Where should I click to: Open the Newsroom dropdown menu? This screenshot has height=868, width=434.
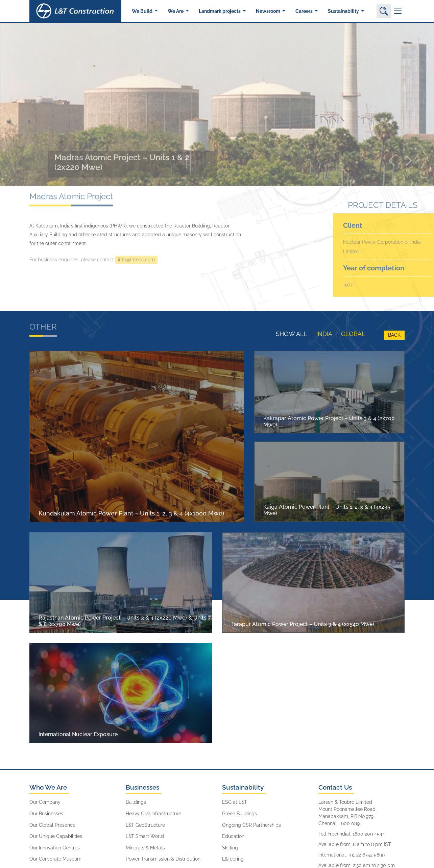pos(270,11)
